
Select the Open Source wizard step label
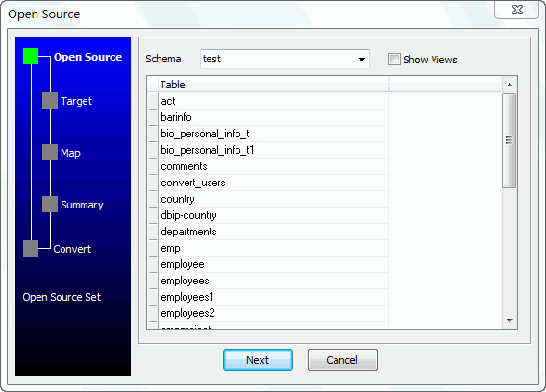coord(88,57)
